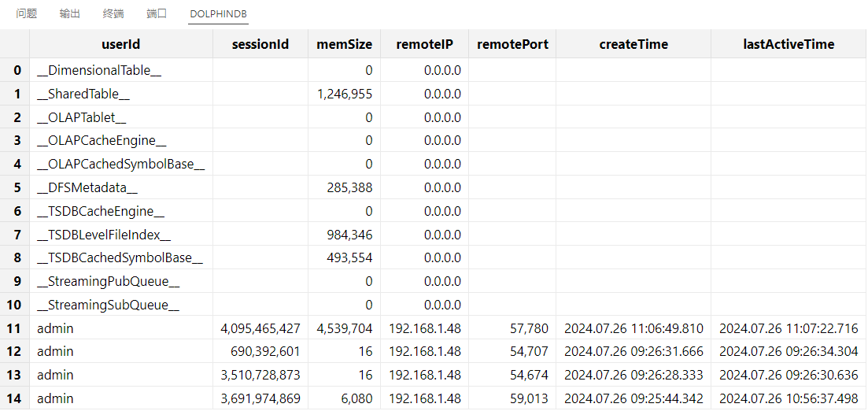The width and height of the screenshot is (868, 411).
Task: Select the 端口 tab
Action: [x=157, y=13]
